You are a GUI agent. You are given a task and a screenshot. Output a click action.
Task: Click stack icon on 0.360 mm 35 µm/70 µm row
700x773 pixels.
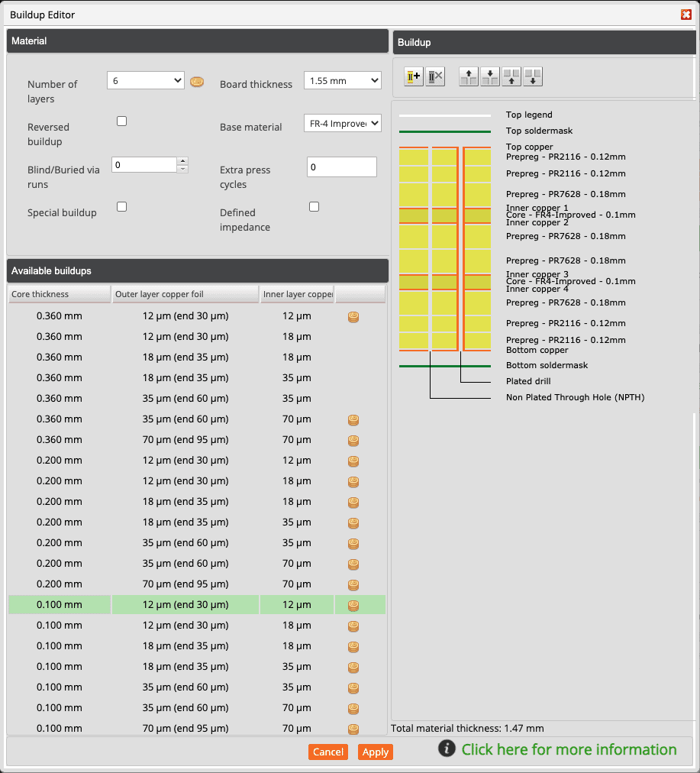pyautogui.click(x=353, y=420)
